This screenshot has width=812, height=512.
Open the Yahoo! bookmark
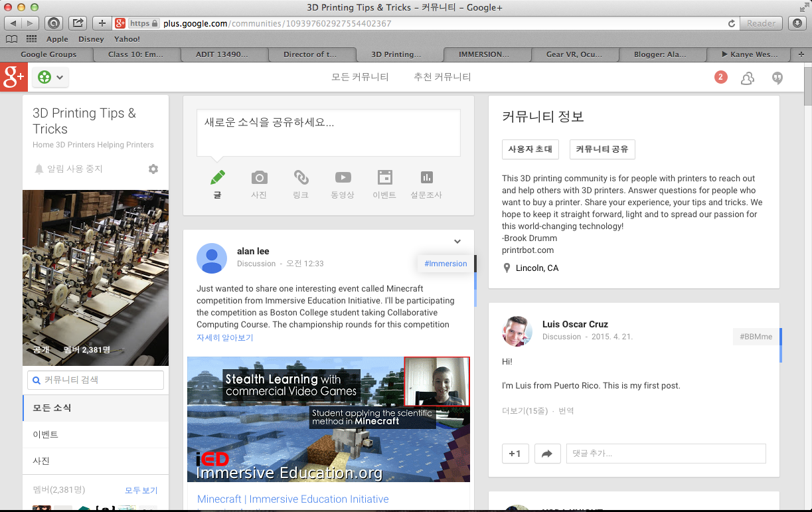tap(127, 39)
